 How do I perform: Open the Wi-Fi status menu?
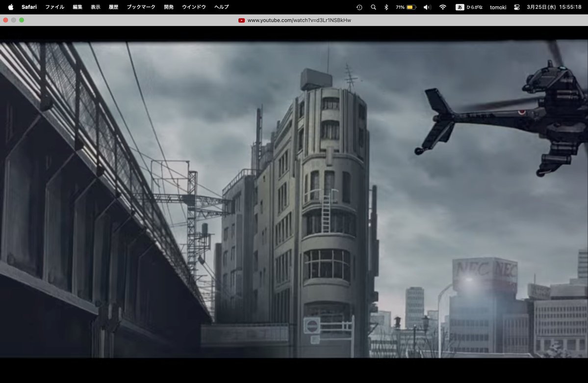pos(443,7)
